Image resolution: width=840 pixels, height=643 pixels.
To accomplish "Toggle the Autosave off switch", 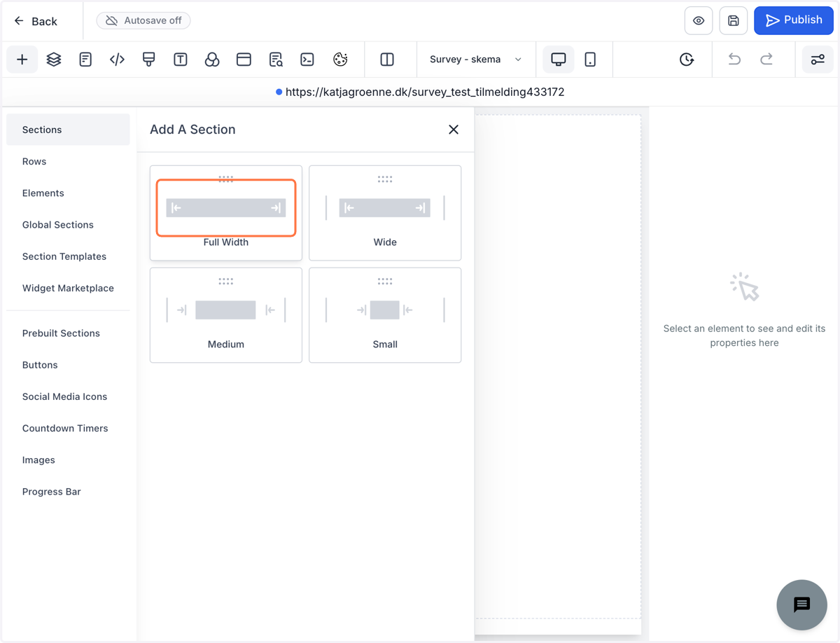I will pos(143,21).
